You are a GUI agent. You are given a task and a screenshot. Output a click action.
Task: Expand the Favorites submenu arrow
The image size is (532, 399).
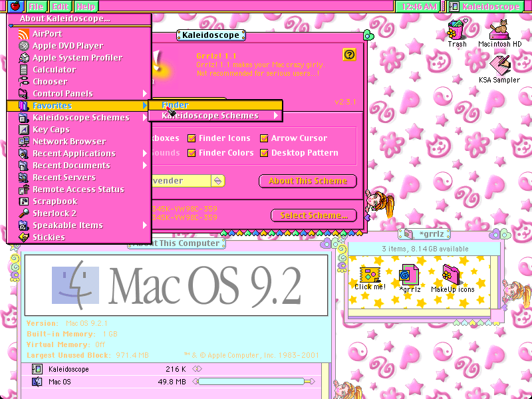point(144,106)
